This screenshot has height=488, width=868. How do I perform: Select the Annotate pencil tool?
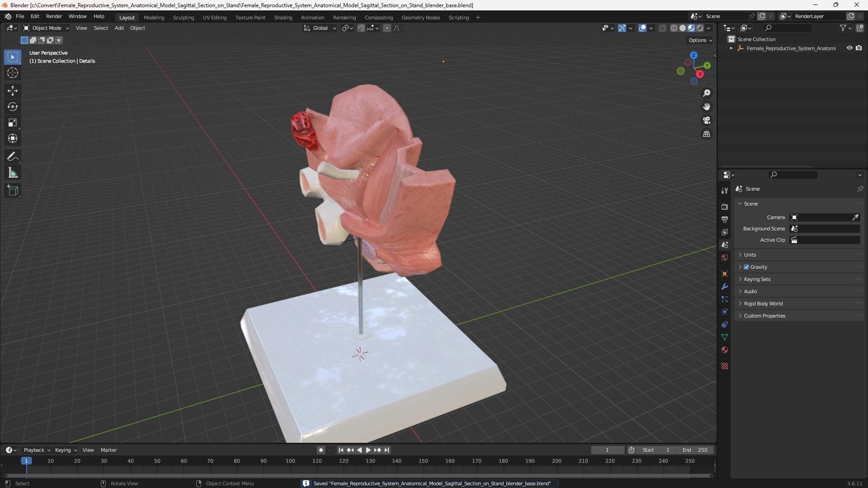13,157
